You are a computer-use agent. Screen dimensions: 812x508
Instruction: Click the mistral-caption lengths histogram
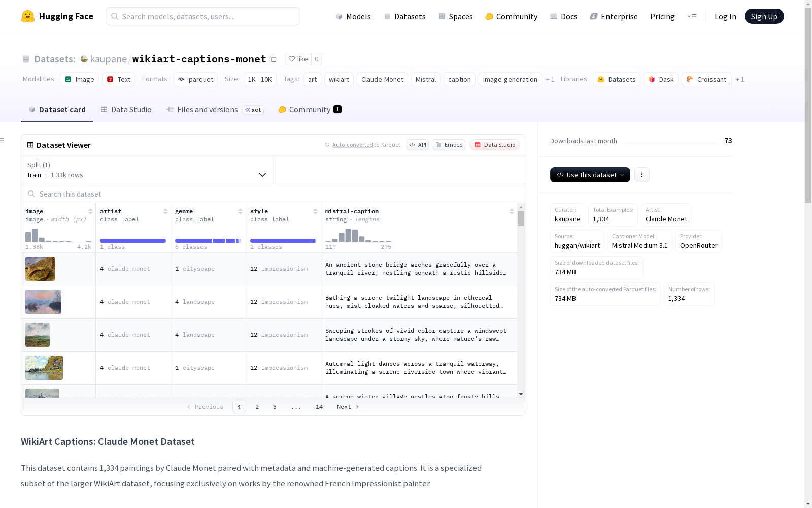(358, 235)
